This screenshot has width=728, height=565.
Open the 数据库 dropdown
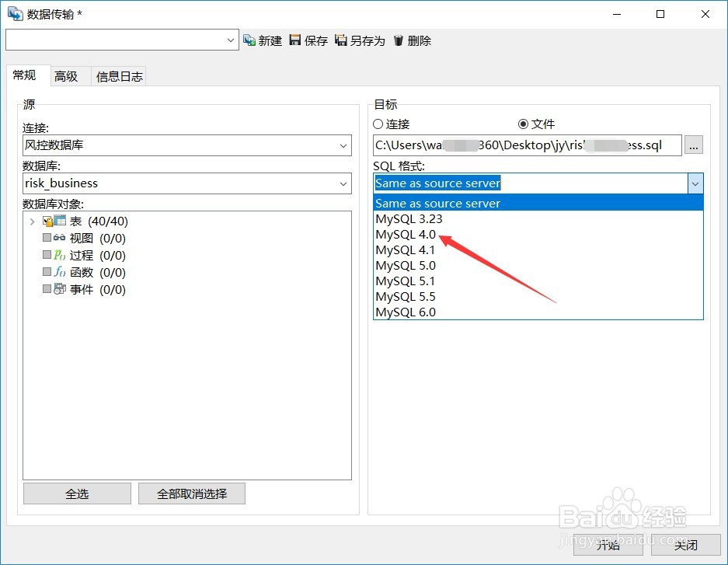click(343, 183)
